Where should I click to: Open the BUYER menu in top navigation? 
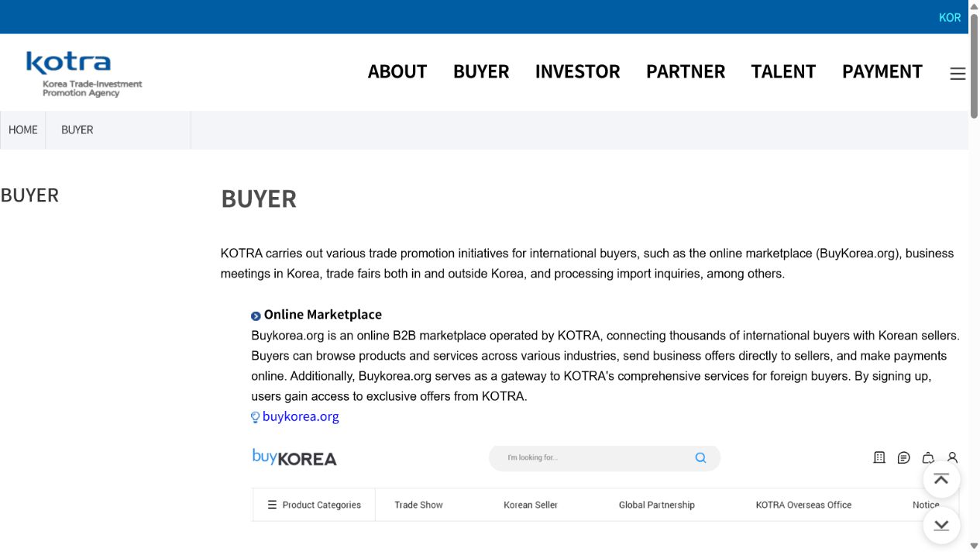481,71
